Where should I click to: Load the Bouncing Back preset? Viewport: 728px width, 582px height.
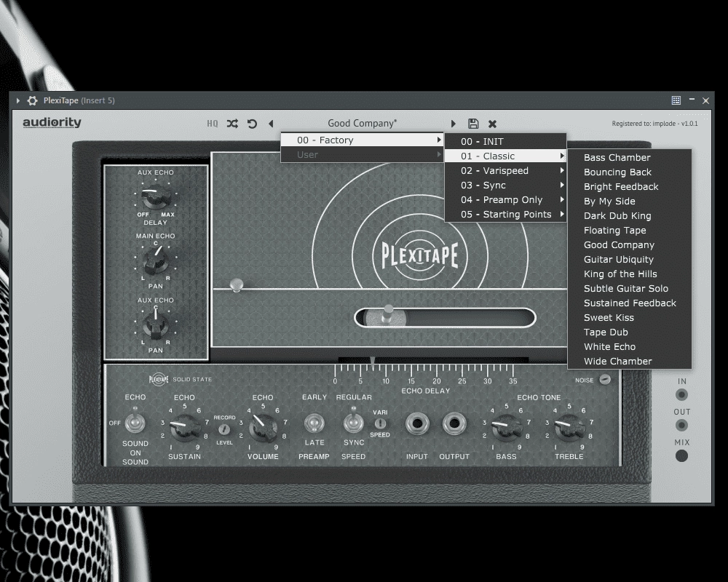coord(630,172)
